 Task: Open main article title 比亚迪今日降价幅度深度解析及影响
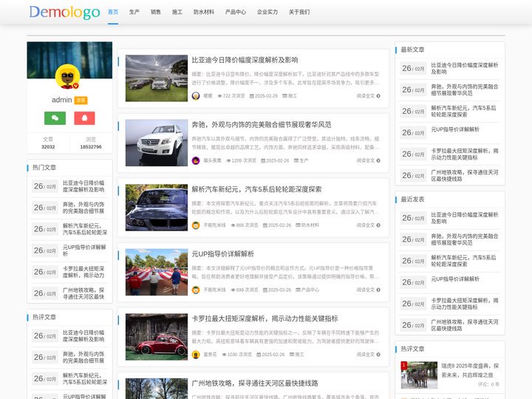tap(245, 60)
